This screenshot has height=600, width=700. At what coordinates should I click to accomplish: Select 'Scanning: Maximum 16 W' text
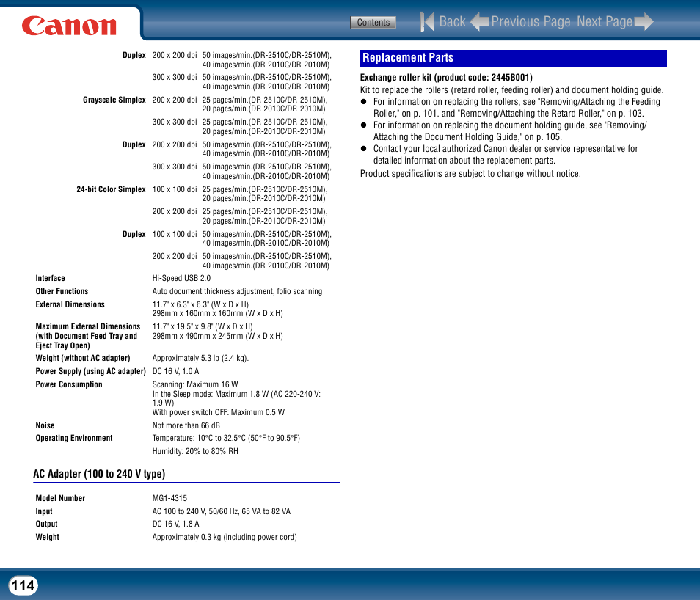195,384
